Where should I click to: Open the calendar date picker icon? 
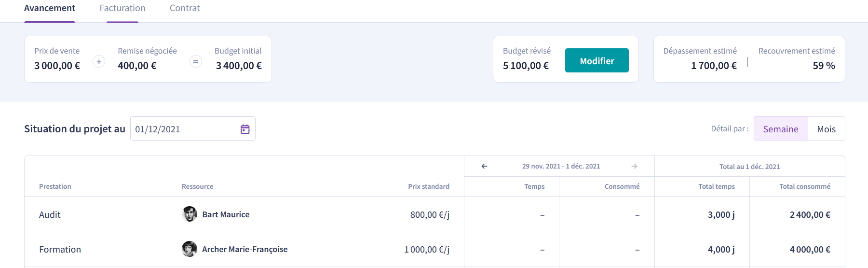pos(245,129)
